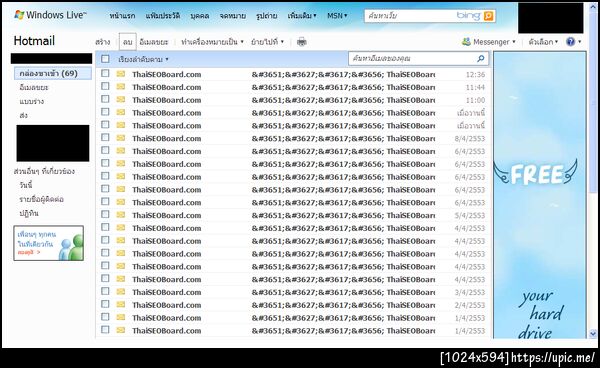This screenshot has width=600, height=368.
Task: Click envelope icon of the 11:44 message
Action: (121, 87)
